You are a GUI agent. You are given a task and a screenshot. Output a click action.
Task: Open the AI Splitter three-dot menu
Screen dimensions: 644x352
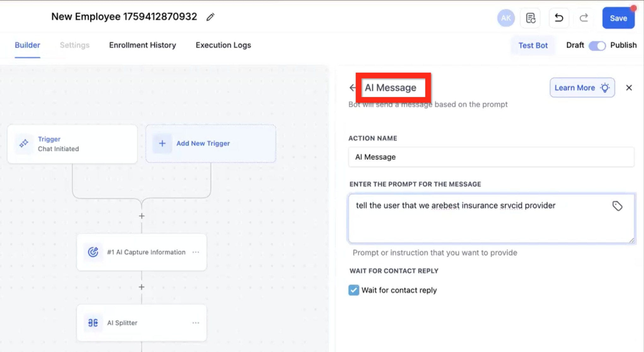[x=196, y=323]
